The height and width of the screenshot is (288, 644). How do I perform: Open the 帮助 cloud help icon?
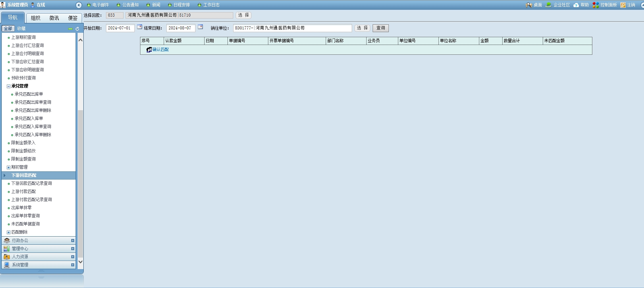coord(576,5)
